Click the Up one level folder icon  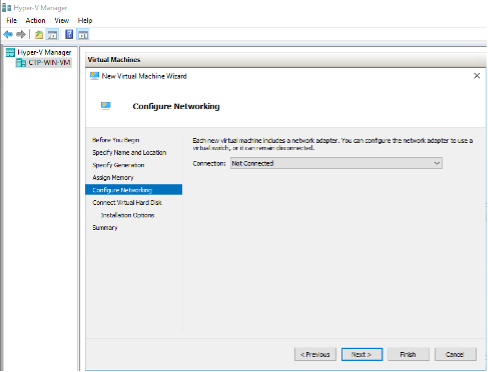(x=39, y=34)
